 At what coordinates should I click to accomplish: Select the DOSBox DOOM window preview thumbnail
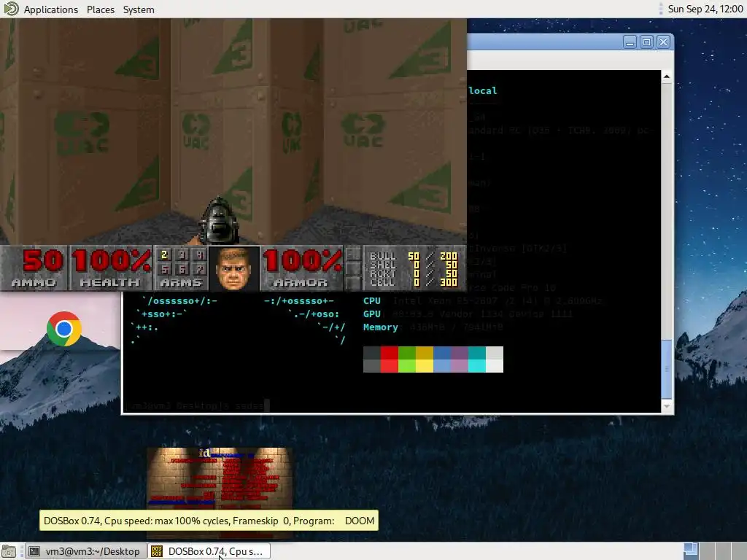219,480
